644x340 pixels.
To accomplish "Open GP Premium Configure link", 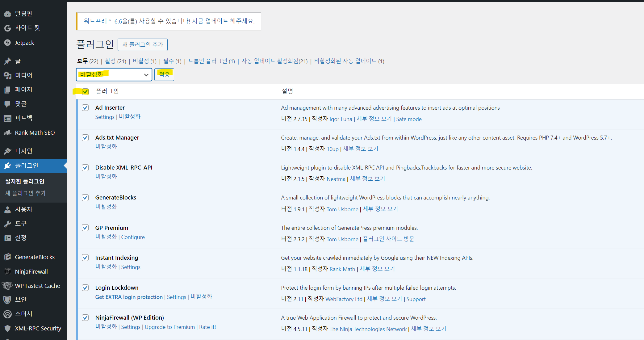I will [x=133, y=237].
